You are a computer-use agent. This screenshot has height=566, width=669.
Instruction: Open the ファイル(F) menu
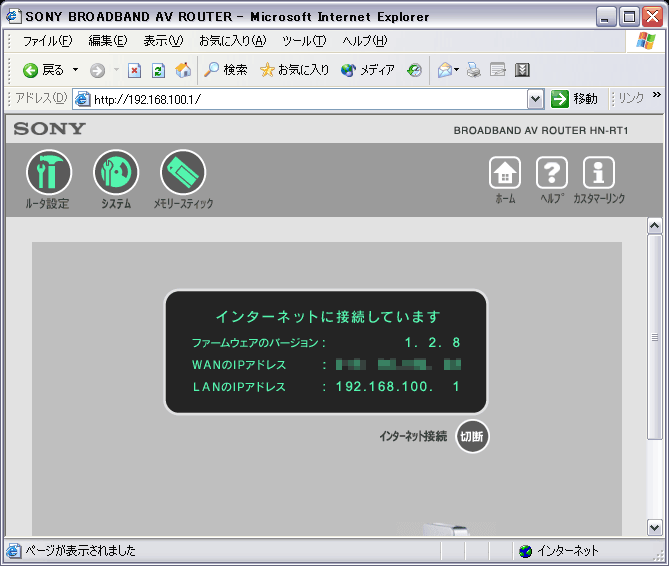[47, 41]
